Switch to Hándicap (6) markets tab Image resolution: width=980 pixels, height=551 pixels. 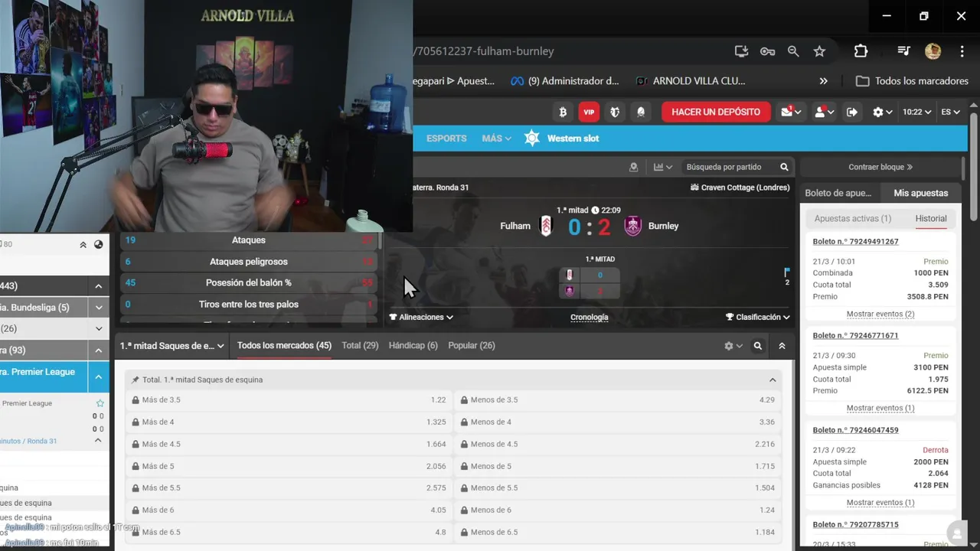(x=413, y=346)
